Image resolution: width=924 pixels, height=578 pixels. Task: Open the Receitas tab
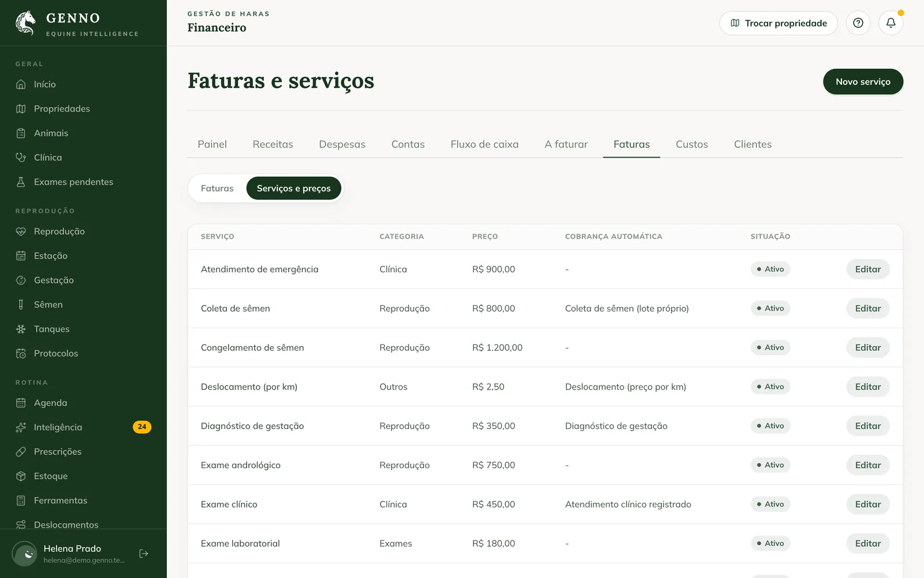click(273, 144)
